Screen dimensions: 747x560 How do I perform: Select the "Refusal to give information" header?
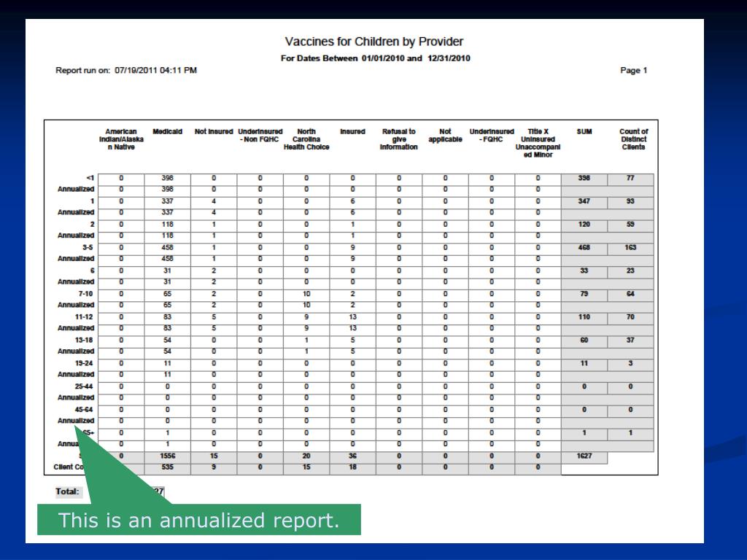(399, 139)
